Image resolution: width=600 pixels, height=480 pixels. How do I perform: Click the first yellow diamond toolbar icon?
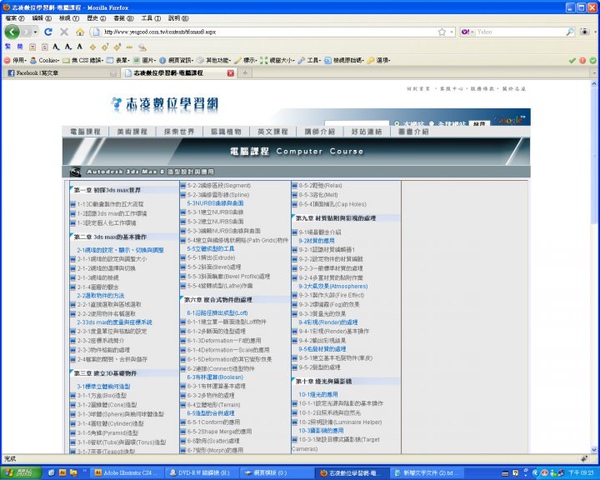pos(93,47)
